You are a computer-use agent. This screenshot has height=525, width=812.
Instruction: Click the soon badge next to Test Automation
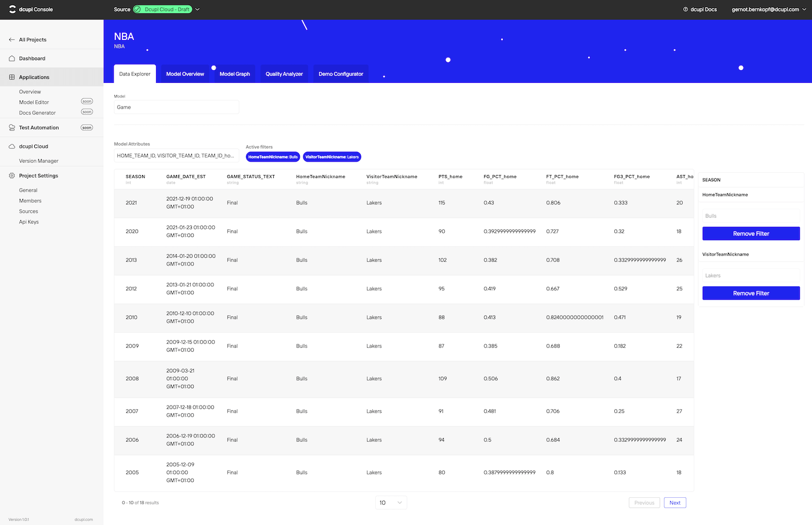tap(87, 127)
